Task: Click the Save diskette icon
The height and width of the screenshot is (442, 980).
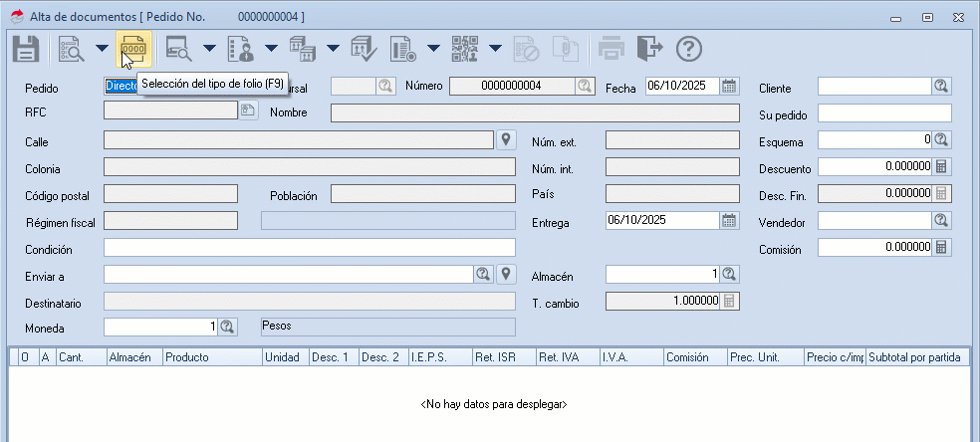Action: 25,48
